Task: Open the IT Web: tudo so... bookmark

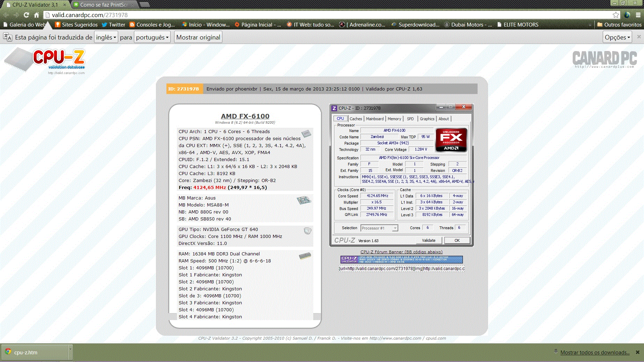Action: coord(310,24)
